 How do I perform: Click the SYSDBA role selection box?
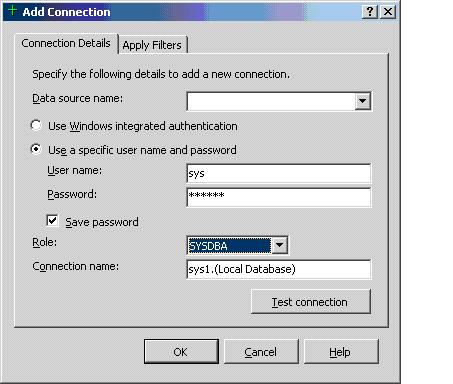229,246
